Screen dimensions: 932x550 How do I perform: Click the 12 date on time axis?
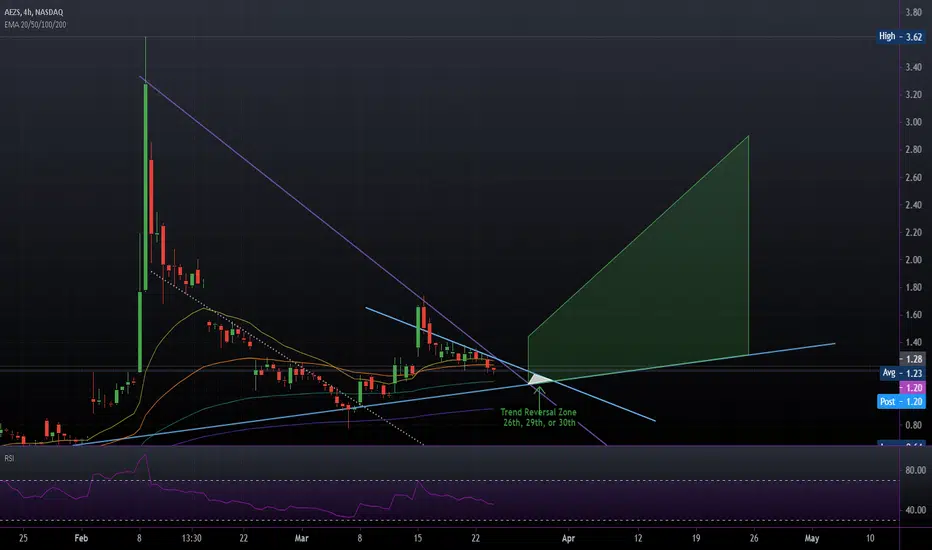click(x=638, y=538)
